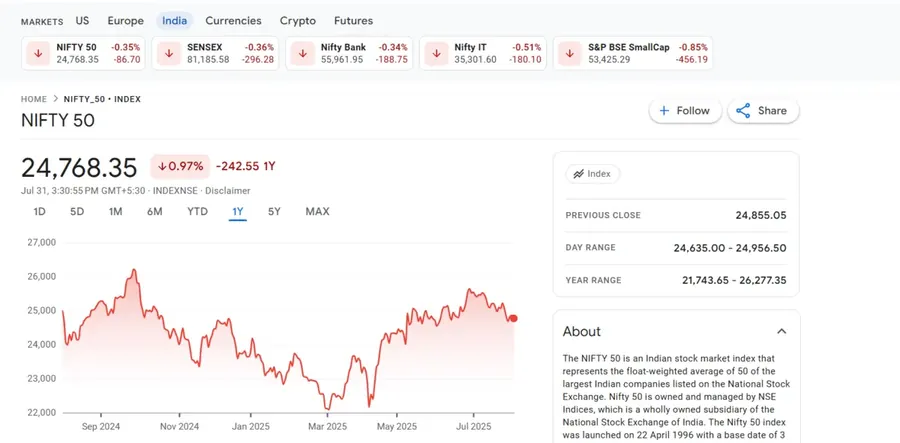900x443 pixels.
Task: Click the May 2025 axis label
Action: tap(397, 427)
